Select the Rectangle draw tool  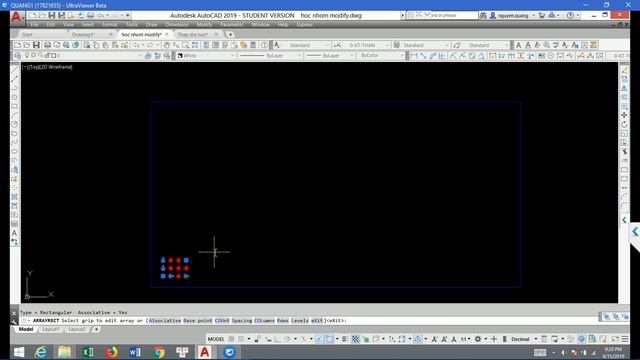click(x=14, y=106)
